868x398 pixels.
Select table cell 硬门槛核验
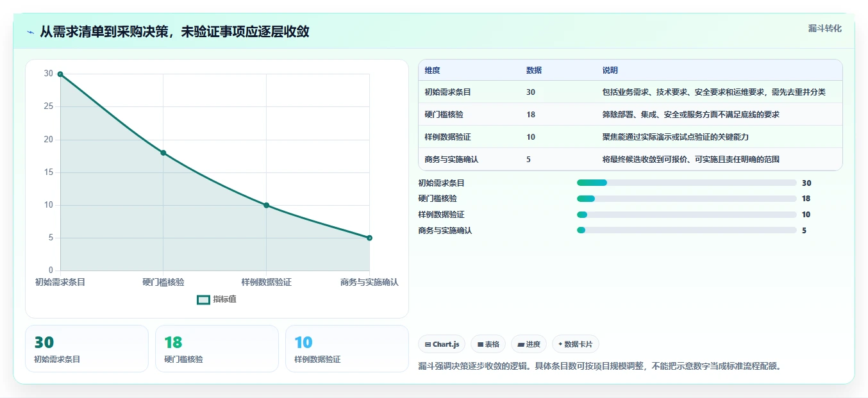(x=444, y=115)
